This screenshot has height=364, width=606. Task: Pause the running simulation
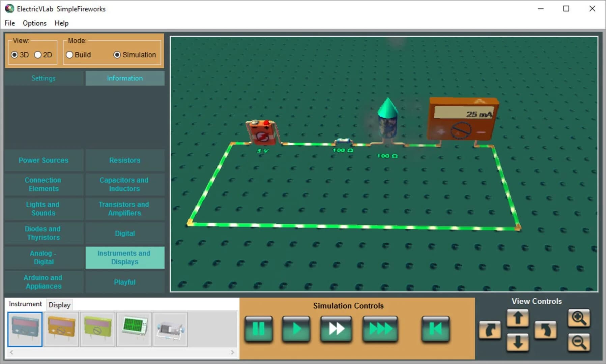(x=259, y=329)
